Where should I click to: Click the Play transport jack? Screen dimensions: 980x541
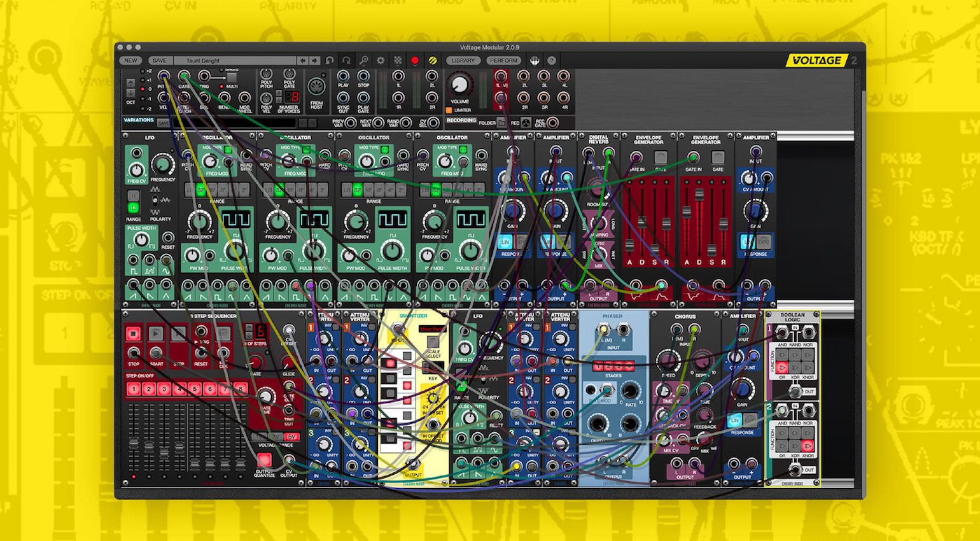point(343,76)
